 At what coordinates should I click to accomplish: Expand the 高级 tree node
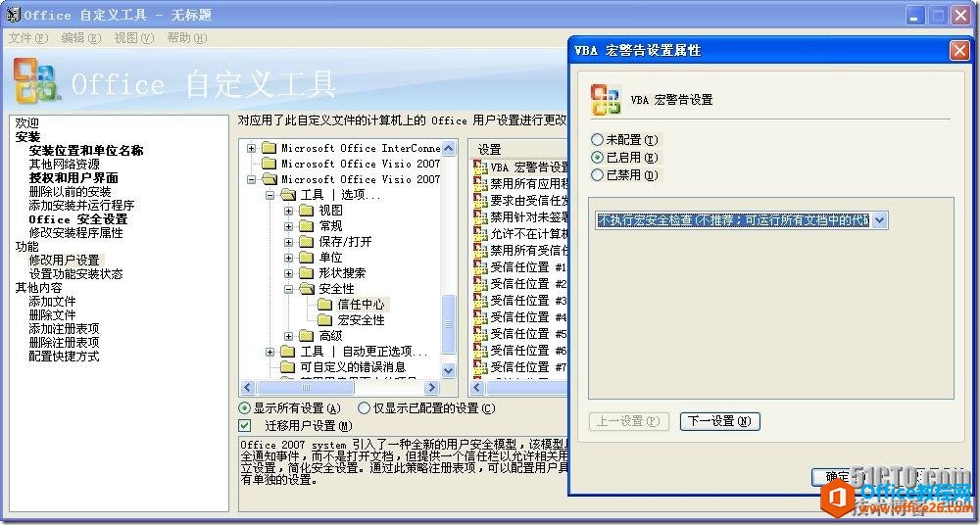(289, 336)
